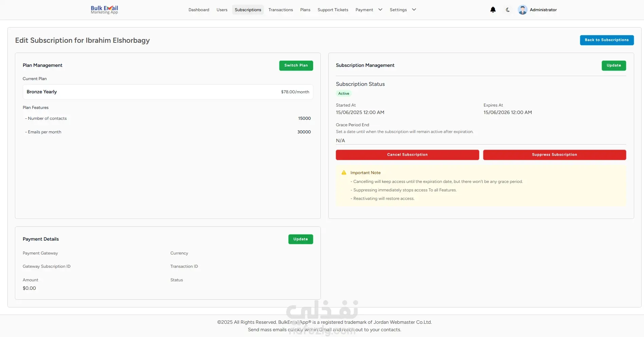Click the Suppress Subscription button
The width and height of the screenshot is (644, 337).
coord(554,155)
